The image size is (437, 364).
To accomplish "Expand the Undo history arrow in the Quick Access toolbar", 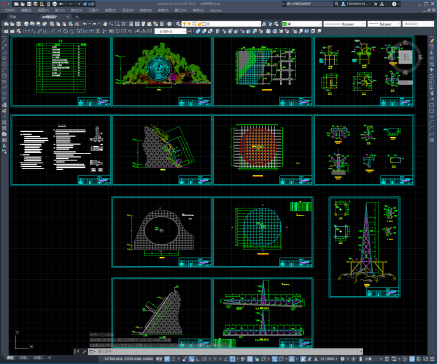I will (x=67, y=4).
